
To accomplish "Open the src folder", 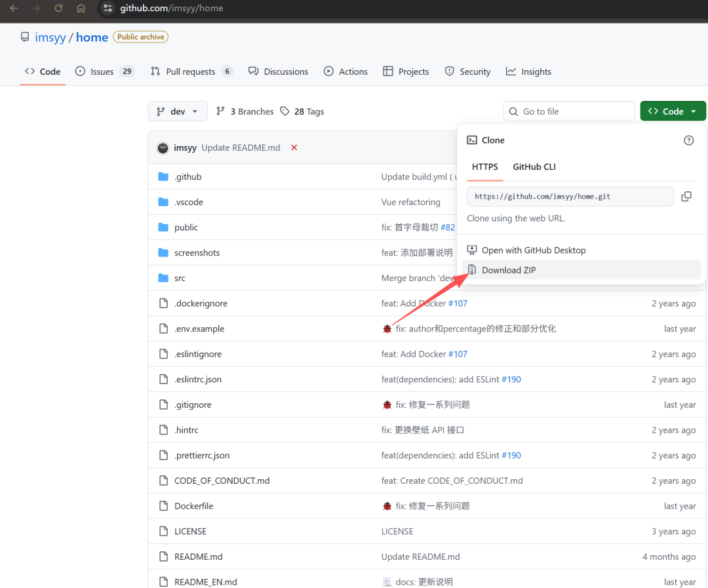I will coord(180,278).
